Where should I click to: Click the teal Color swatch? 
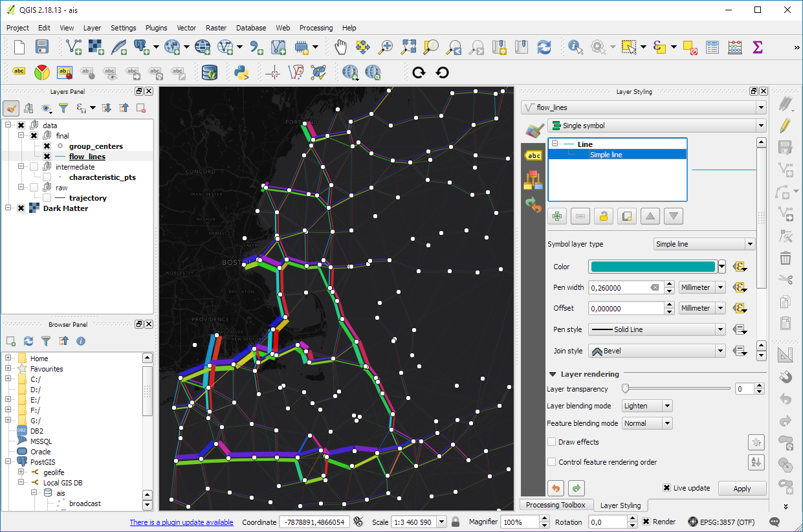tap(652, 267)
